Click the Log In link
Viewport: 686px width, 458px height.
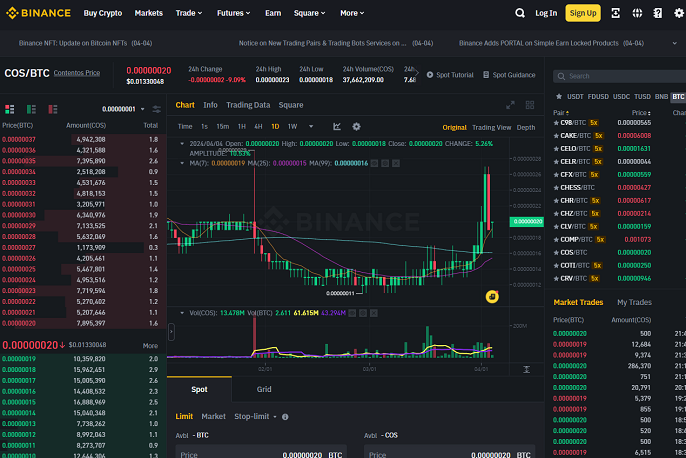pos(546,13)
